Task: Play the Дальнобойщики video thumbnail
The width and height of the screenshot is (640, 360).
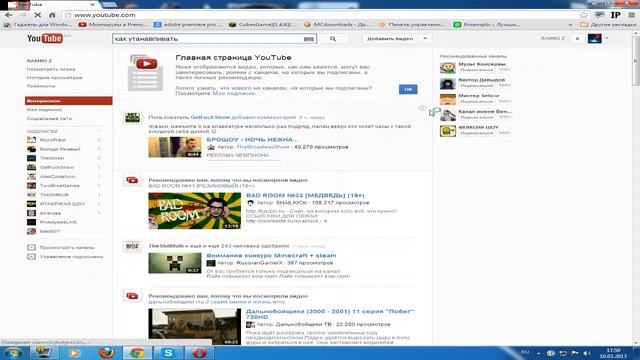Action: pyautogui.click(x=195, y=327)
